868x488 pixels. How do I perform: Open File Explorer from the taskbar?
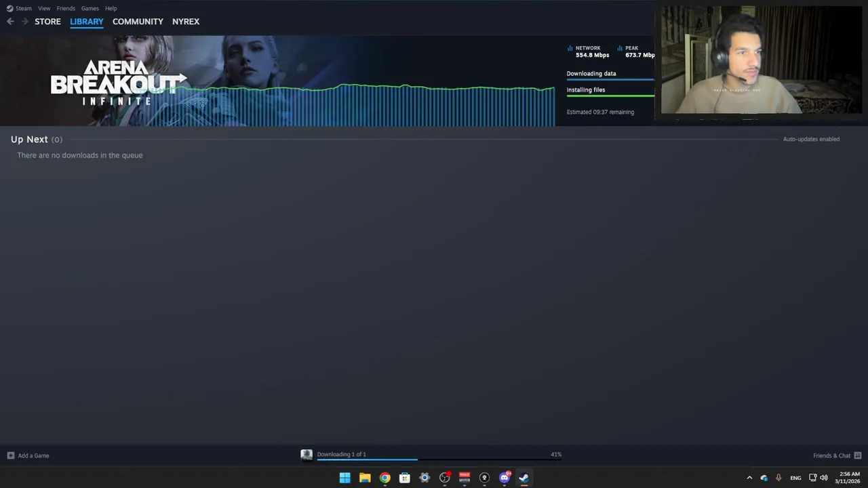pos(365,478)
